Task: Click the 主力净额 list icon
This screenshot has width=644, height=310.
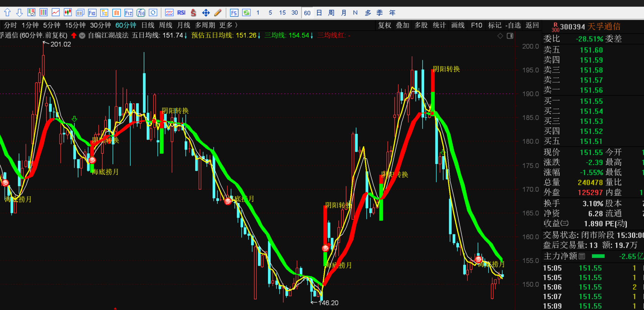Action: 582,256
